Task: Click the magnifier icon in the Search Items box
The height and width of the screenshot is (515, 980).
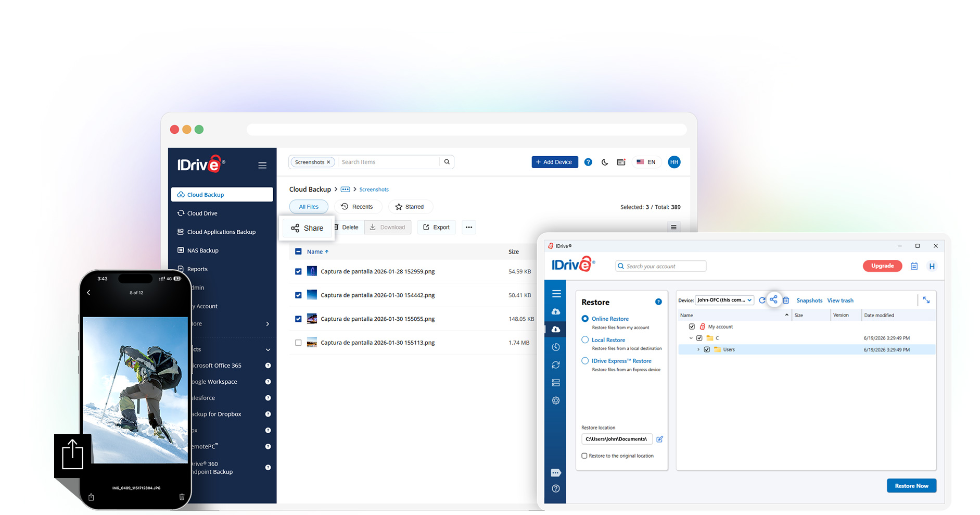Action: tap(447, 162)
